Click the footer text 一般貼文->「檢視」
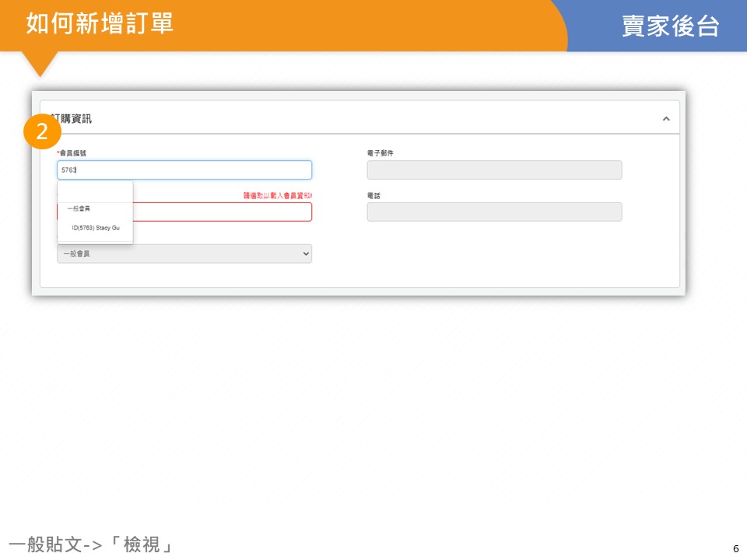This screenshot has height=560, width=747. pyautogui.click(x=90, y=544)
